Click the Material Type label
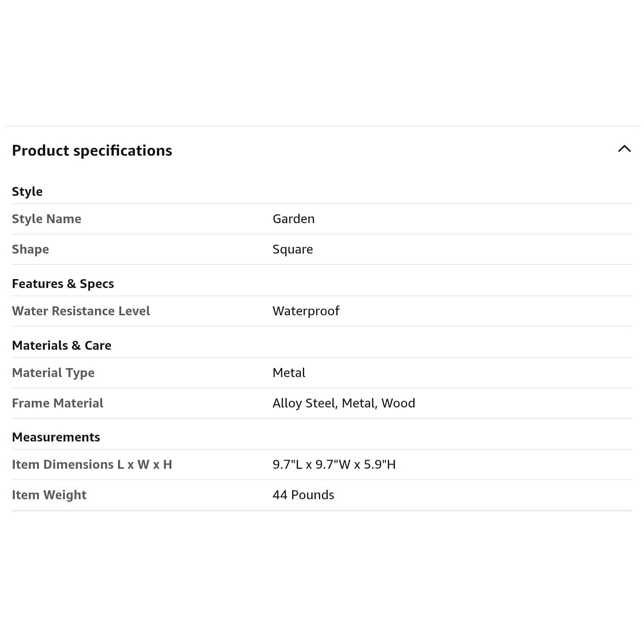Screen dimensions: 644x644 [x=53, y=373]
